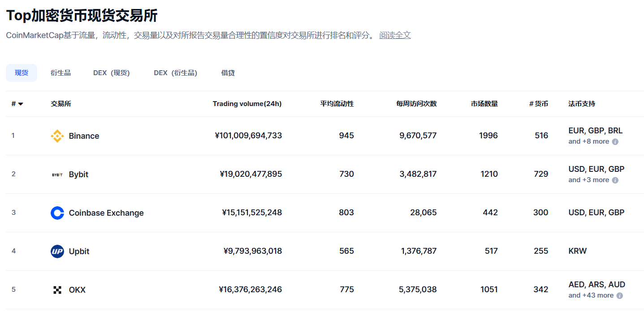
Task: Click Coinbase liquidity score 803
Action: pyautogui.click(x=346, y=213)
